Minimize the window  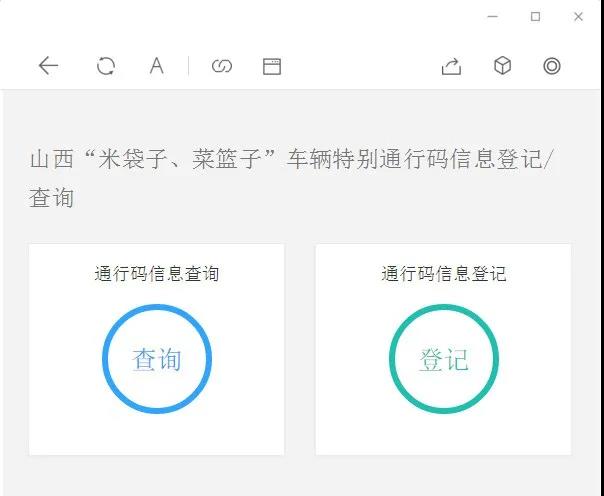(491, 17)
